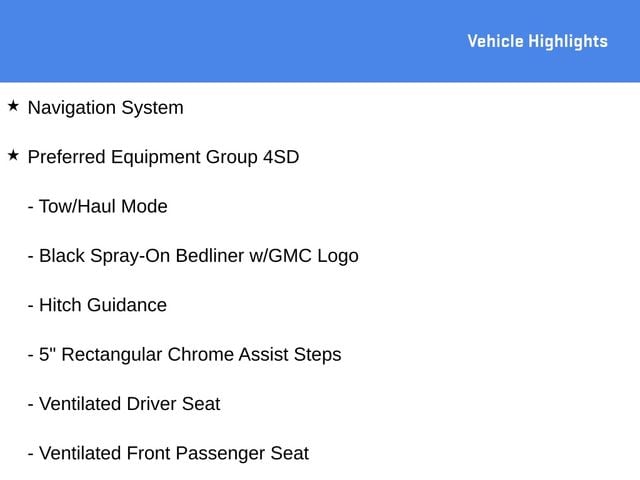Screen dimensions: 640x480
Task: Select the Vehicle Highlights header title
Action: point(538,41)
